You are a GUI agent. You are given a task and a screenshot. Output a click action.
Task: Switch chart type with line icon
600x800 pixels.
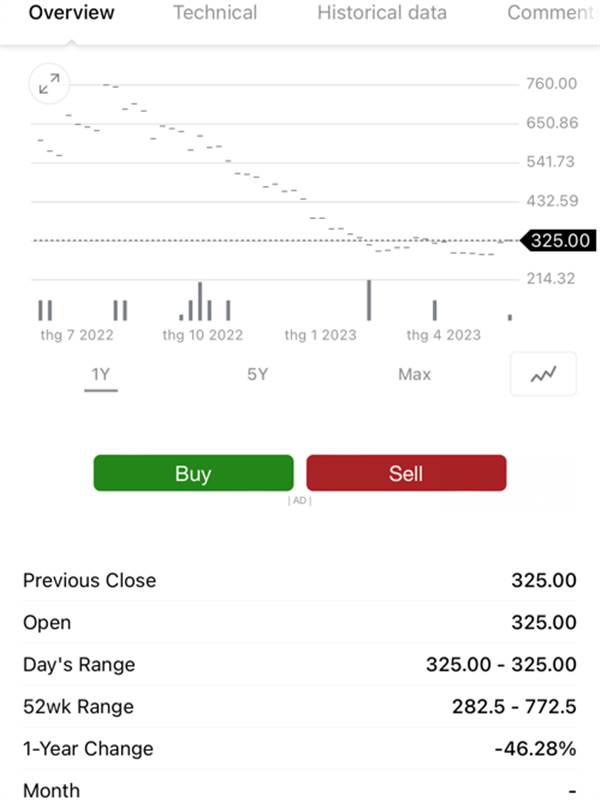543,374
